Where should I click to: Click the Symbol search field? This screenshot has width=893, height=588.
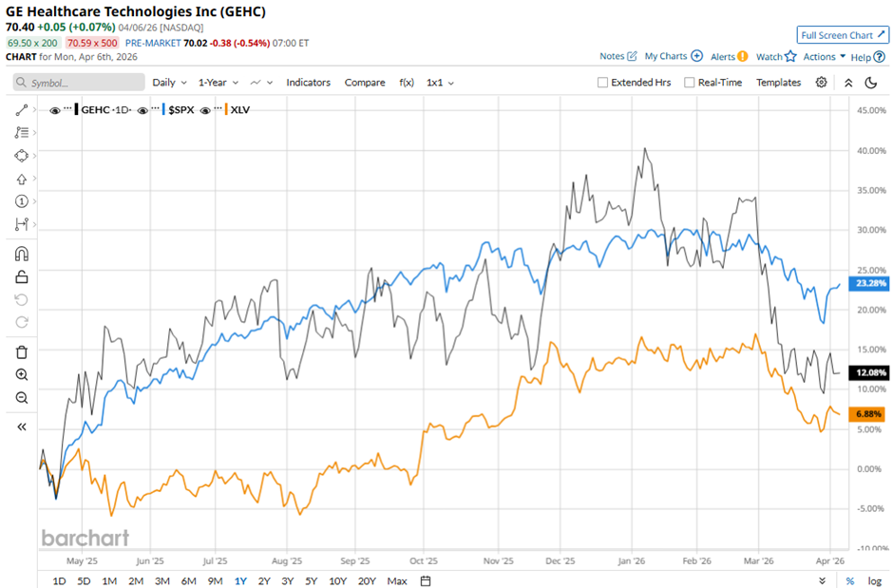[x=79, y=83]
